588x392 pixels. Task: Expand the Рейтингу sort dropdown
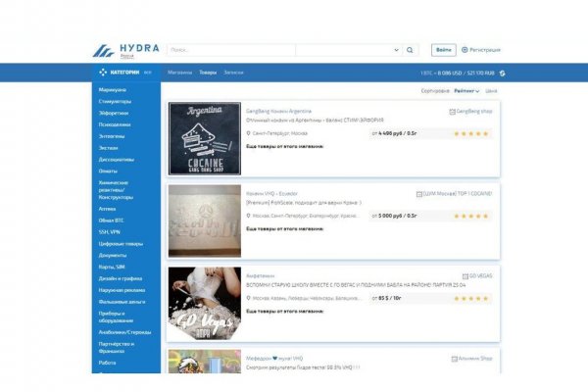(466, 90)
